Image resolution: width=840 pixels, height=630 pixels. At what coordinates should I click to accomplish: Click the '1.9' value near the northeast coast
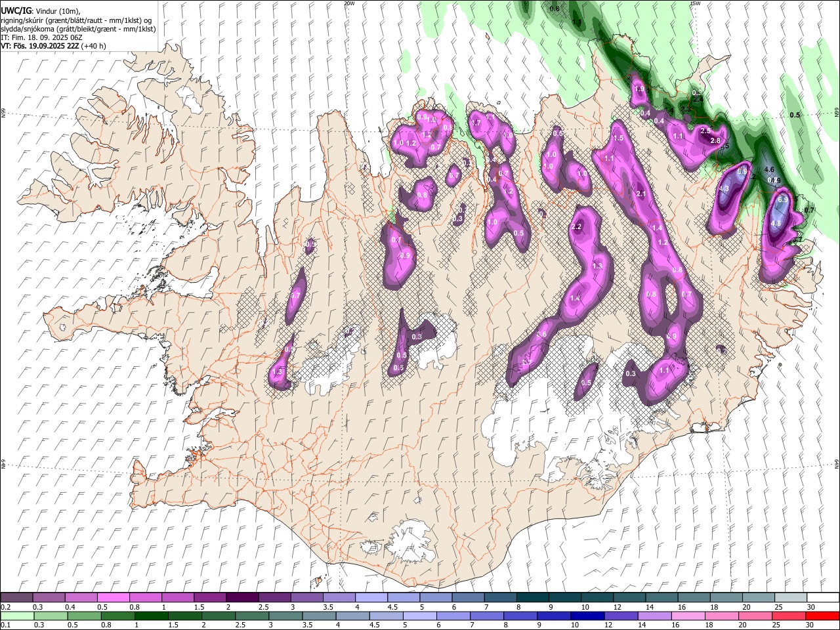coord(639,89)
